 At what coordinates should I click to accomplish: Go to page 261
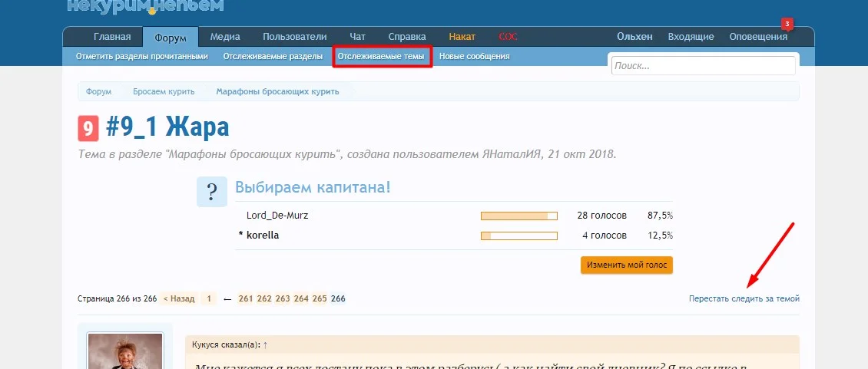click(x=246, y=298)
